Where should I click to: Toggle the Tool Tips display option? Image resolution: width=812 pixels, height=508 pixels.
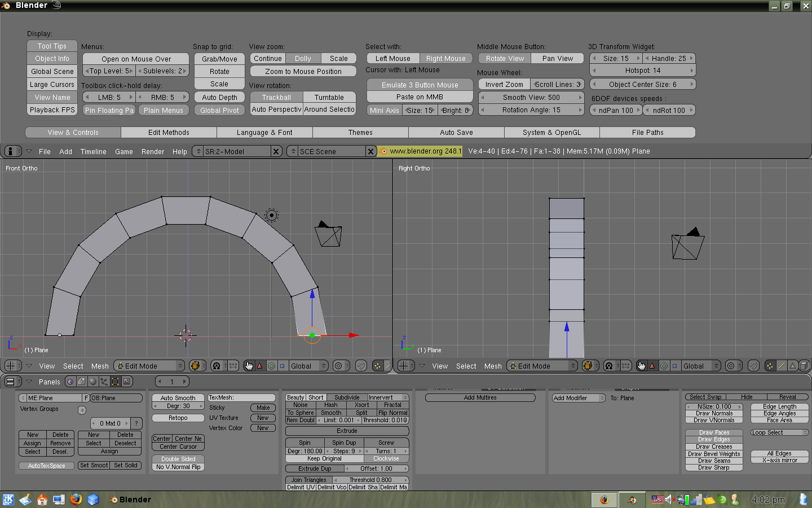click(52, 46)
